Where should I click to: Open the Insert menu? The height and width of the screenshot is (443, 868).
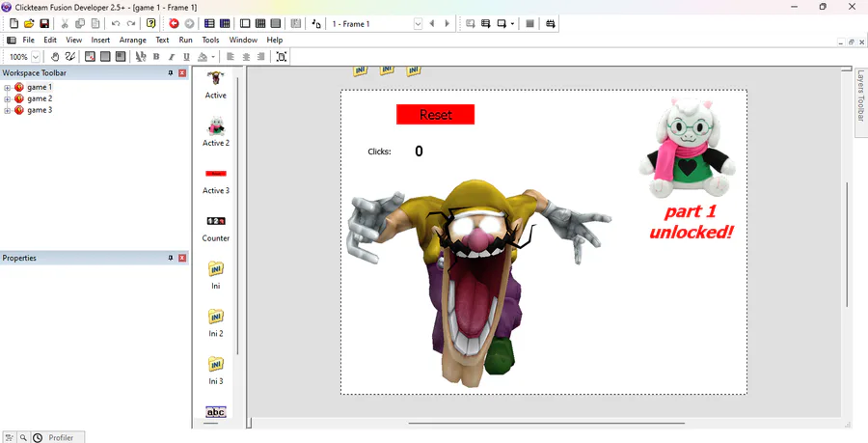[100, 40]
